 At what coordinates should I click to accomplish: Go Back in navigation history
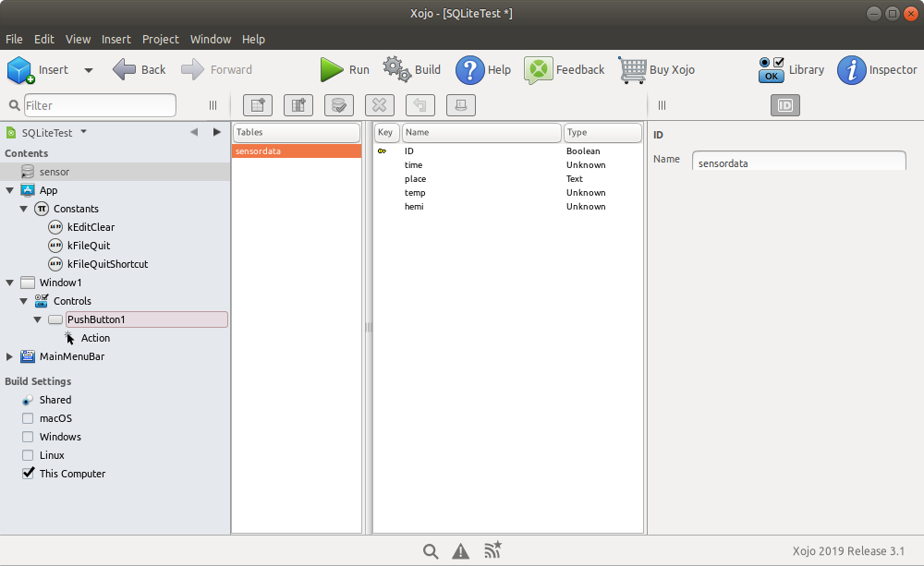pos(140,69)
